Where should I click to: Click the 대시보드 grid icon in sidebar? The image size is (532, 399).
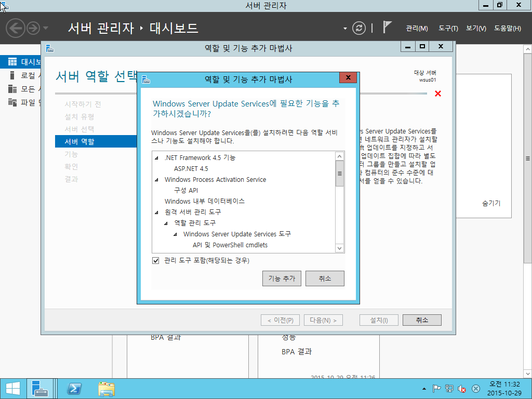12,62
